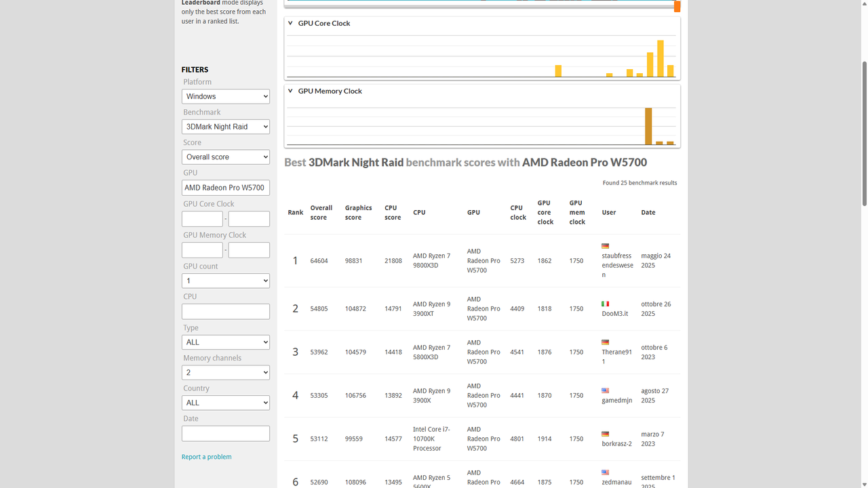Click graphics score 104579 in rank 3 row
This screenshot has width=868, height=488.
point(355,352)
